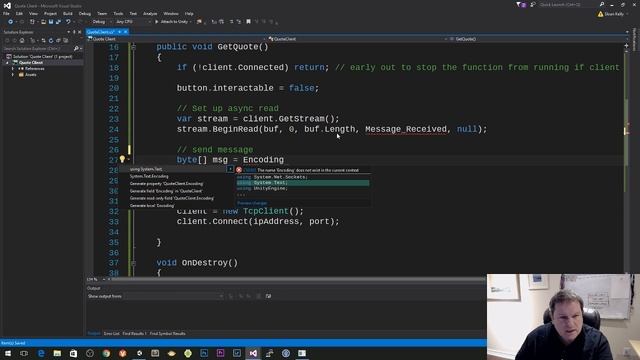The image size is (640, 360).
Task: Expand the References node
Action: (13, 69)
